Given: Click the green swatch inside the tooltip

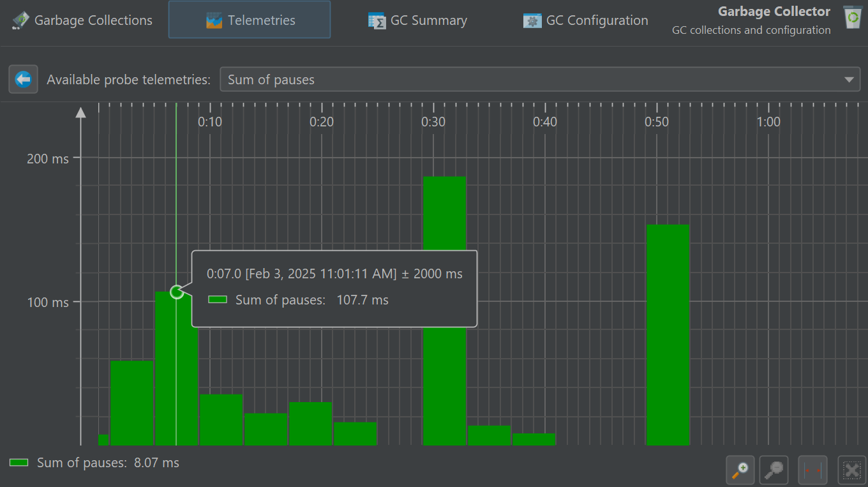Looking at the screenshot, I should [x=218, y=299].
